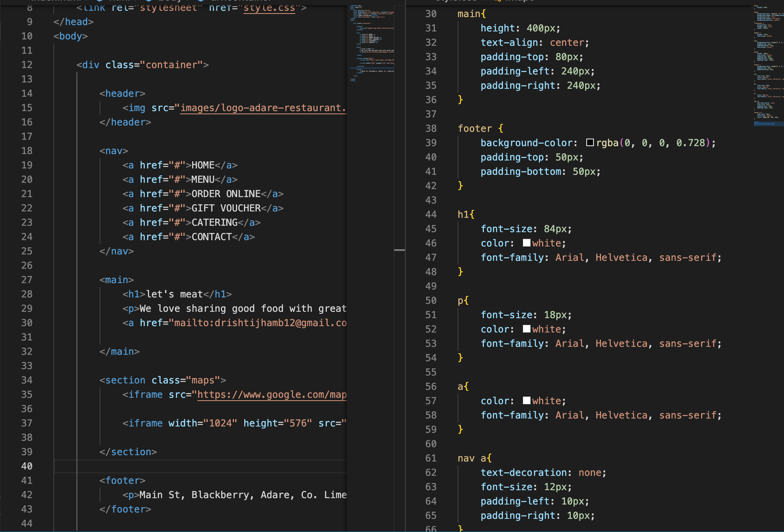Click the white color swatch in the h1 rule
784x532 pixels.
click(x=527, y=243)
